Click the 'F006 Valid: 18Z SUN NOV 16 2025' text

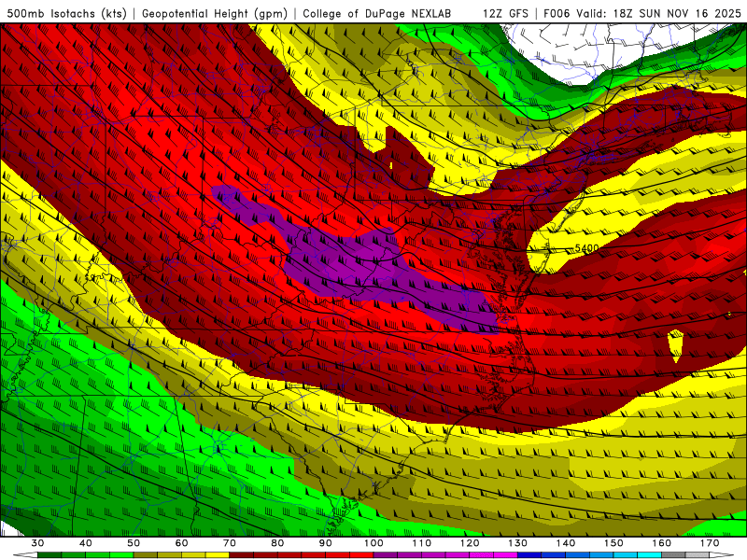642,14
